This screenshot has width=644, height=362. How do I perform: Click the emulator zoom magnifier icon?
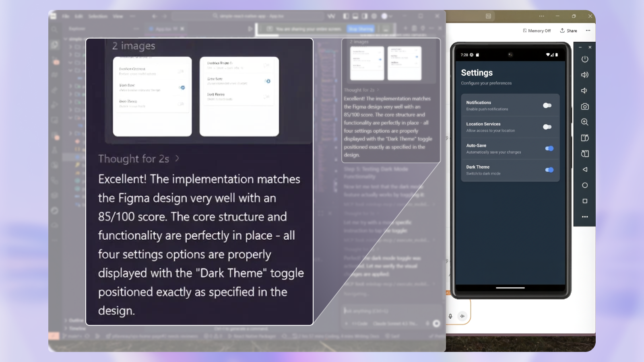[x=585, y=122]
